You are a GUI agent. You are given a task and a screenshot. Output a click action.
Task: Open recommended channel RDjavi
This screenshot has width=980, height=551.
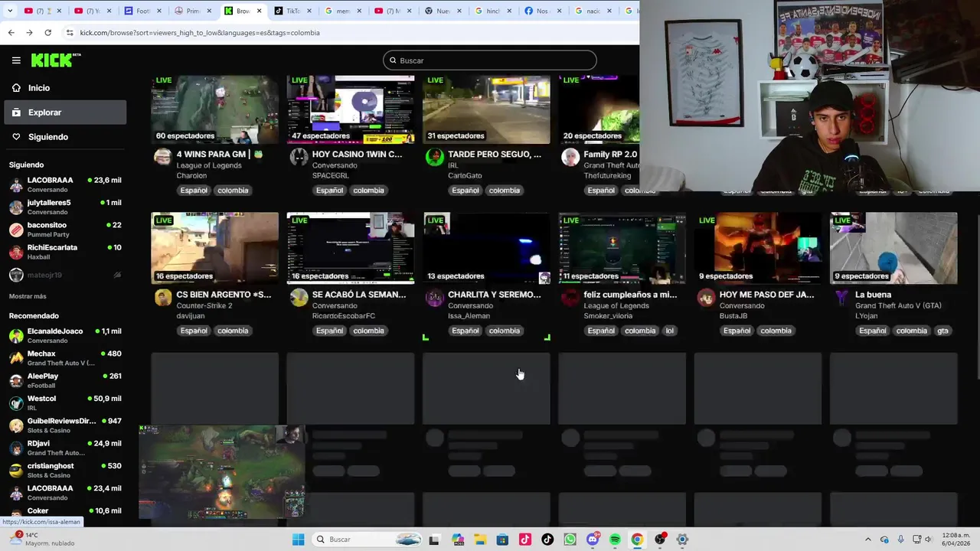pos(65,448)
